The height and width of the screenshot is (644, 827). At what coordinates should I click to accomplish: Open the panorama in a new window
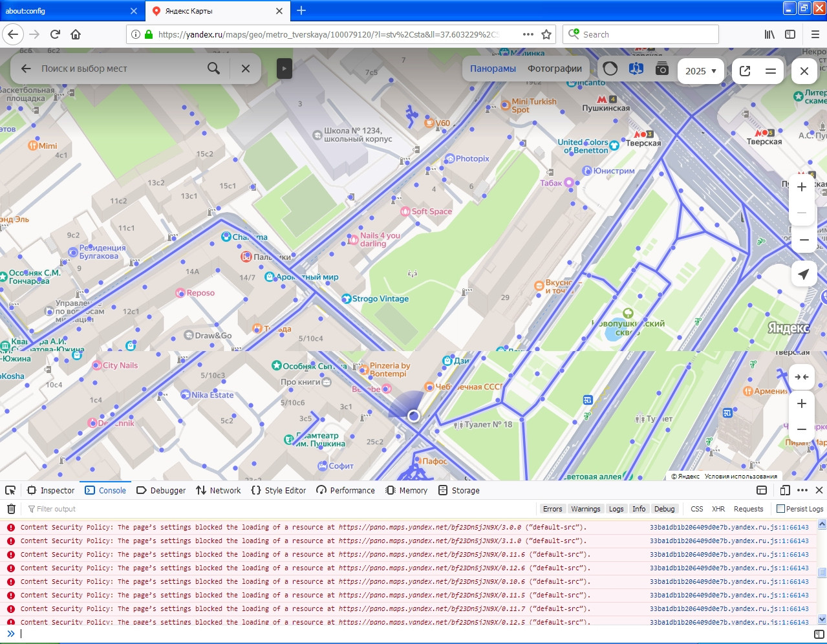745,71
